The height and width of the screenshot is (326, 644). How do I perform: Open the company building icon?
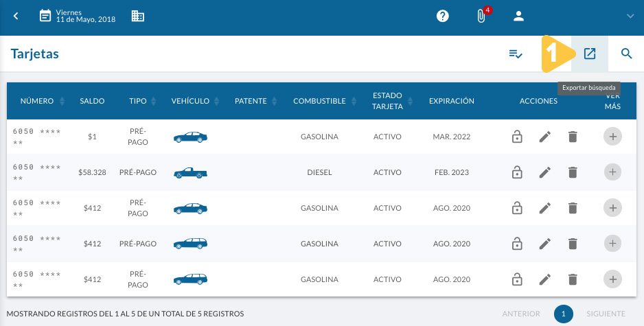(x=137, y=16)
